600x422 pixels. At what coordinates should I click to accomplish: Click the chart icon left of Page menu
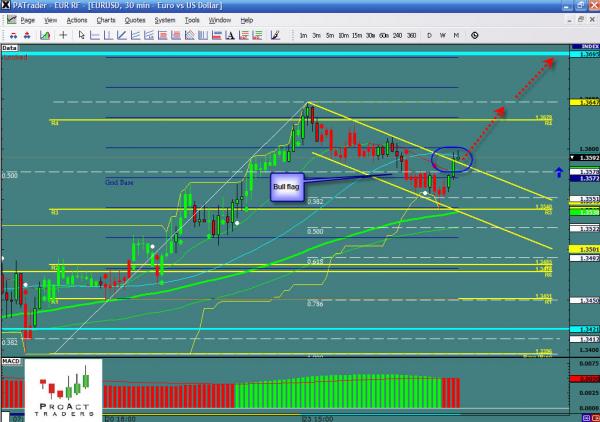[x=11, y=20]
